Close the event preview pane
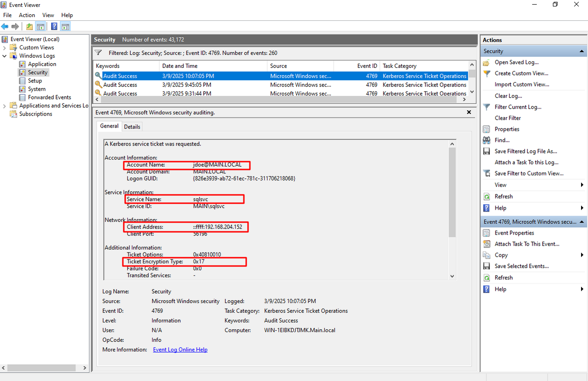This screenshot has width=588, height=381. point(469,112)
